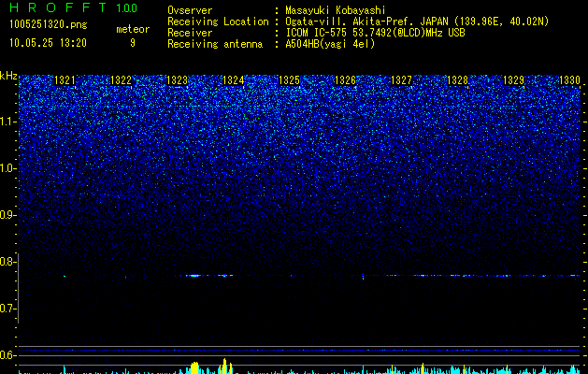Click the ICOM IC-575 53.7492 MHz text
Screen dimensions: 588x374
[x=375, y=33]
